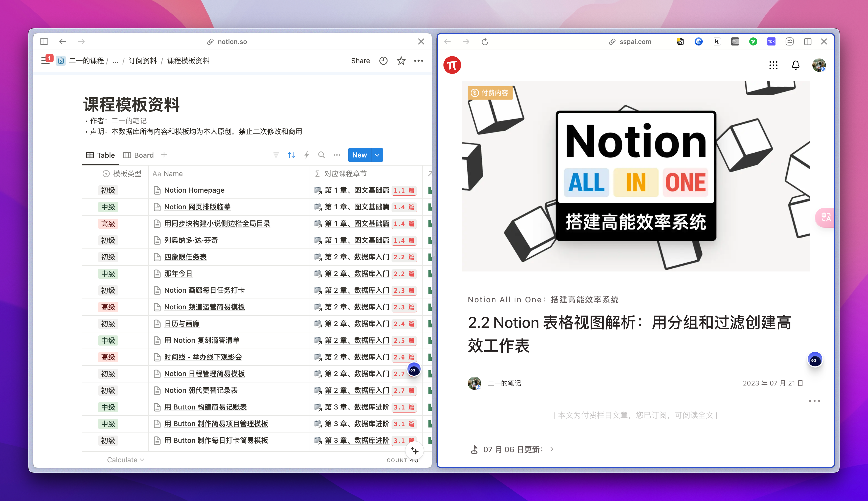The image size is (868, 501).
Task: Click the article title 2.2 Notion 表格视图解析
Action: (629, 334)
